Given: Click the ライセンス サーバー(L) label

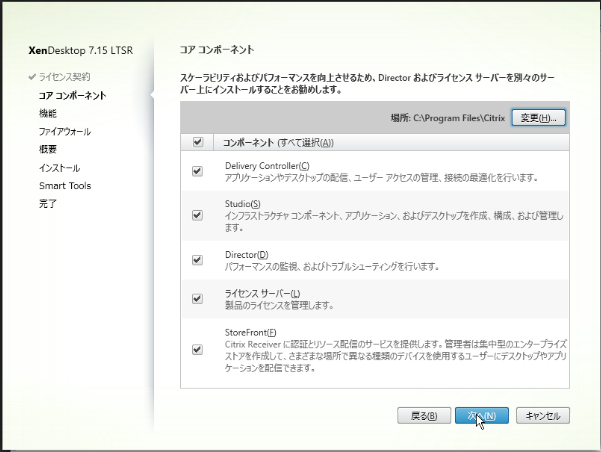Looking at the screenshot, I should 263,294.
